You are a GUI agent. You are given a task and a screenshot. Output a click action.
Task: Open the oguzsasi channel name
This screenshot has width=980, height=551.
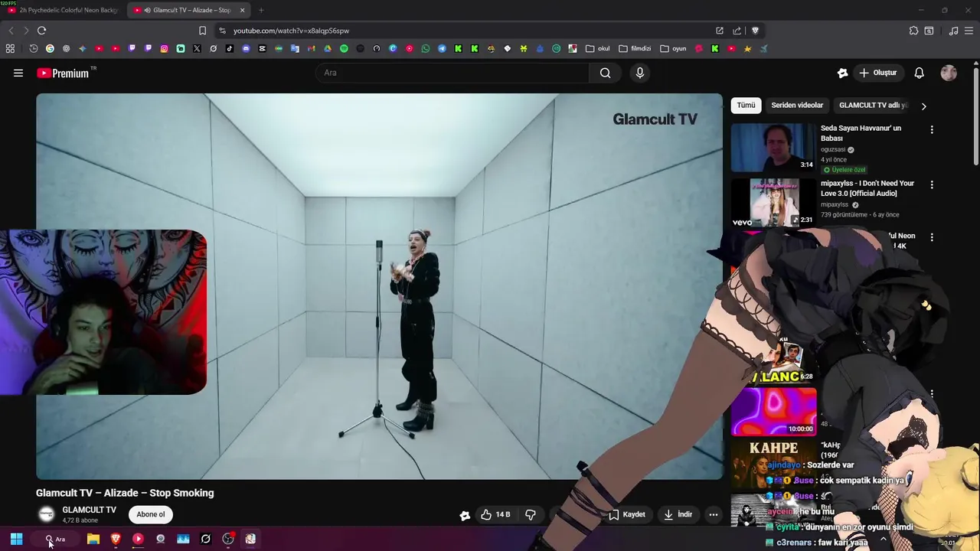click(x=832, y=150)
